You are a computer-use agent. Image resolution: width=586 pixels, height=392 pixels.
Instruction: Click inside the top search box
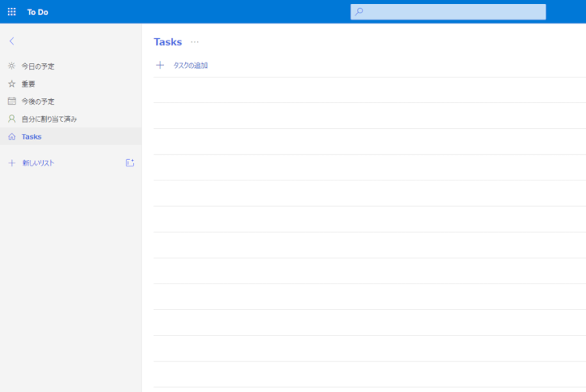coord(453,12)
